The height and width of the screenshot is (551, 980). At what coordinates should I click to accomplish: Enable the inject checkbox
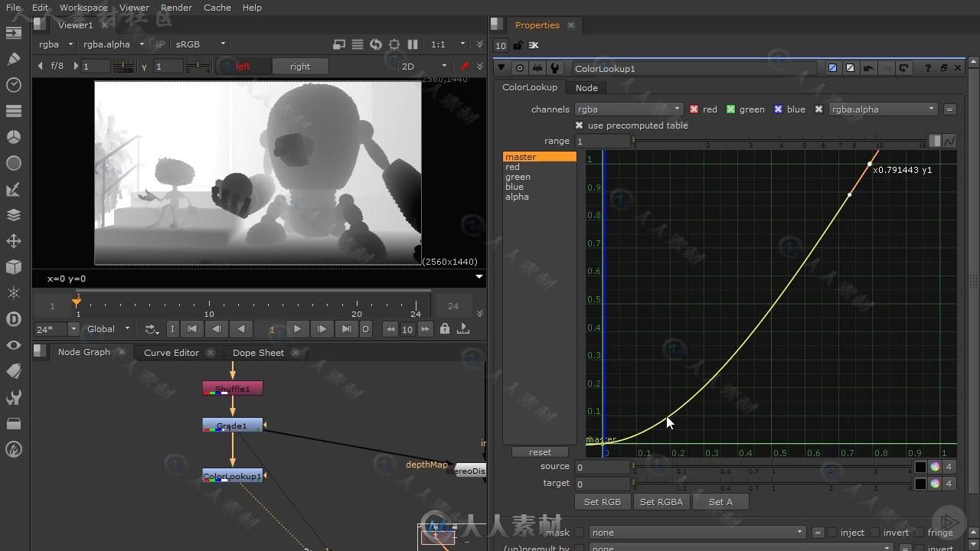coord(832,533)
